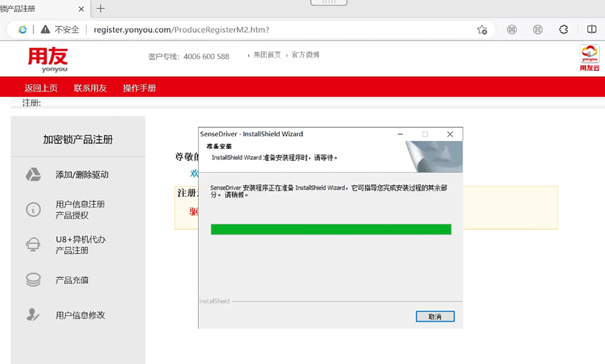Click the IE mode icon in address bar
The width and height of the screenshot is (605, 364).
point(22,30)
